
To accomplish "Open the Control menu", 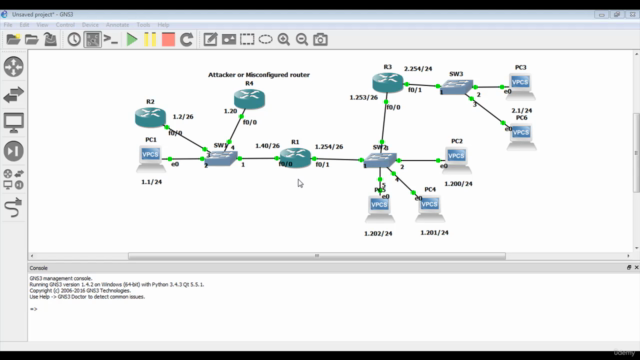I will tap(65, 25).
